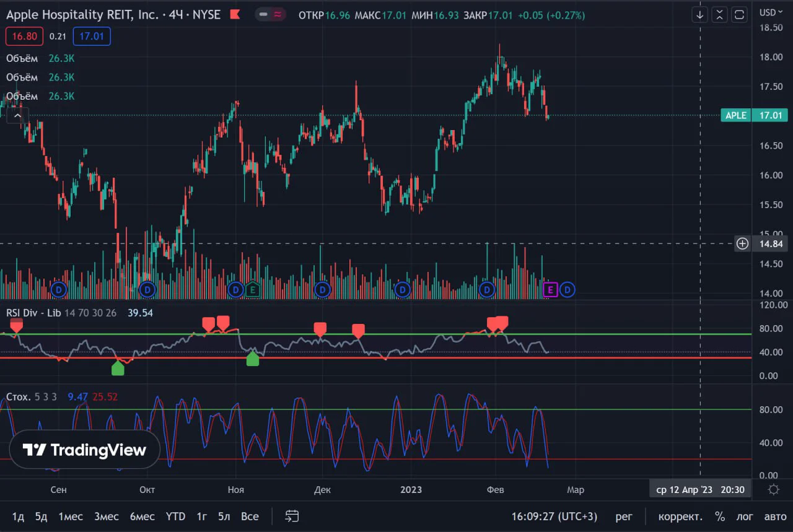Screen dimensions: 793x532
Task: Click the Сен label on the time axis
Action: [x=58, y=490]
